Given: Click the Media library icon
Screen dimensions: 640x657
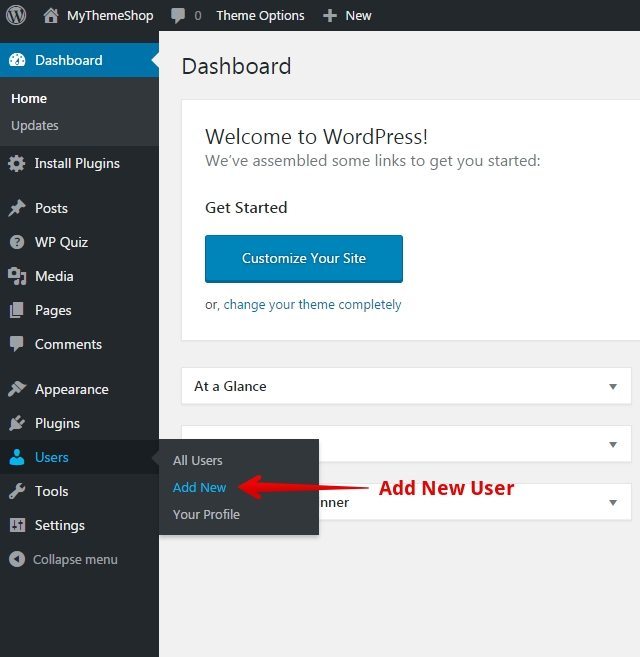Looking at the screenshot, I should (x=17, y=276).
